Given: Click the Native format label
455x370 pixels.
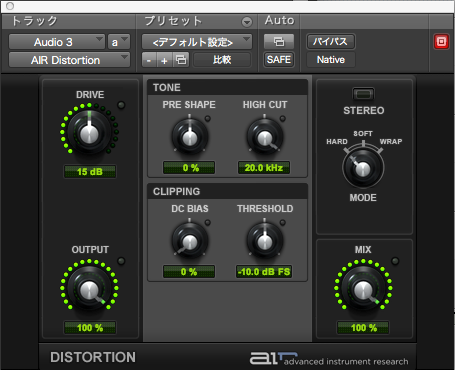Looking at the screenshot, I should [x=331, y=60].
